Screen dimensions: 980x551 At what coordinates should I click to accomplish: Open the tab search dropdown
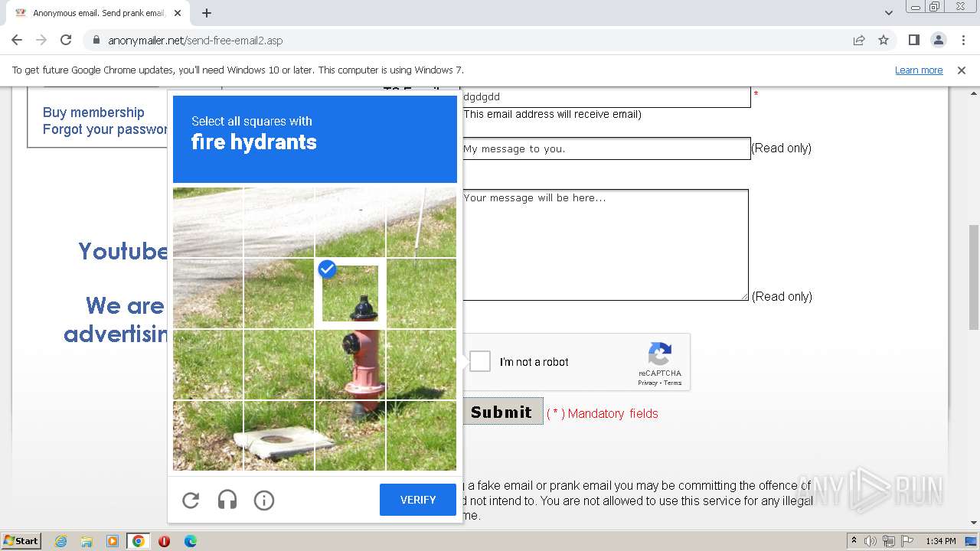tap(889, 13)
